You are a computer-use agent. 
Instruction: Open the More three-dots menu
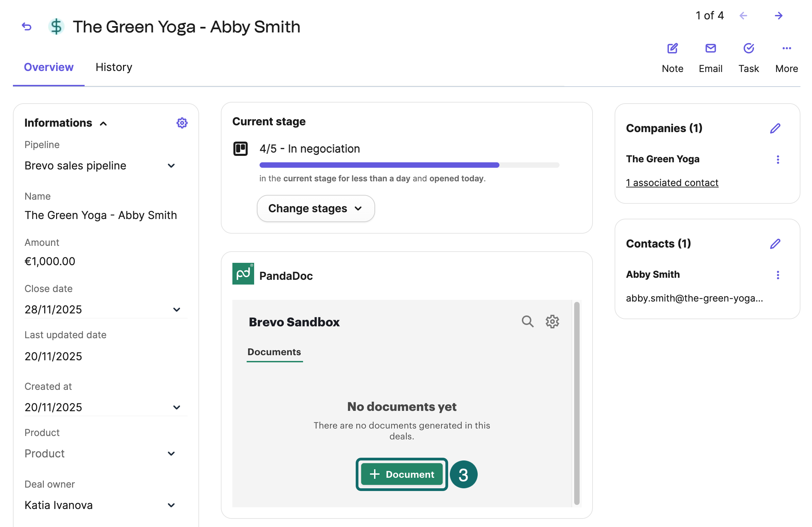(x=787, y=49)
